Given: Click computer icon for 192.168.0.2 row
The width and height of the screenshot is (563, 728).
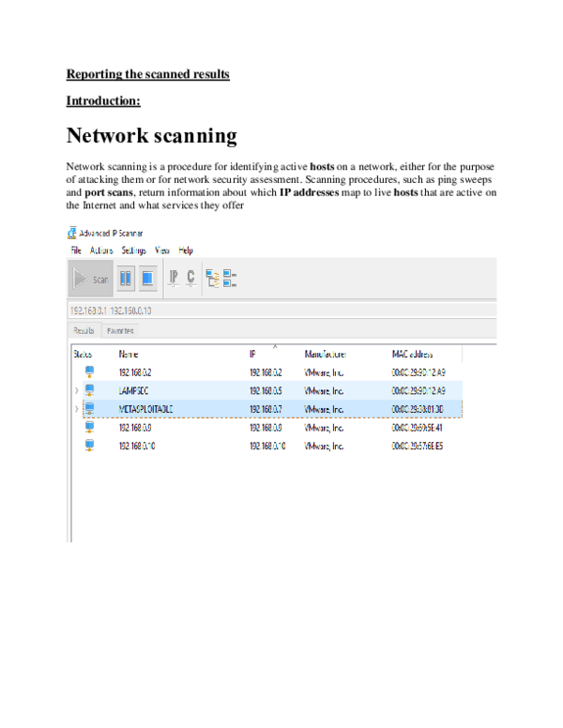Looking at the screenshot, I should point(90,372).
